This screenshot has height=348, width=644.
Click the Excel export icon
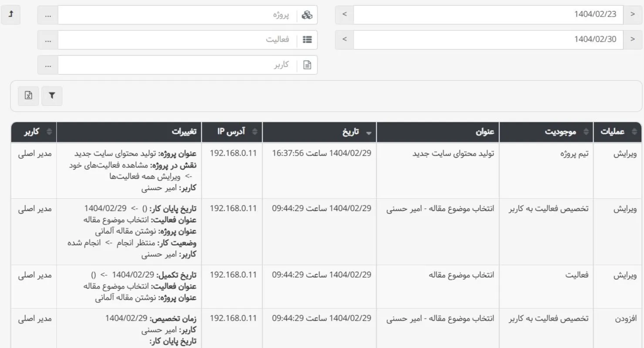click(28, 96)
